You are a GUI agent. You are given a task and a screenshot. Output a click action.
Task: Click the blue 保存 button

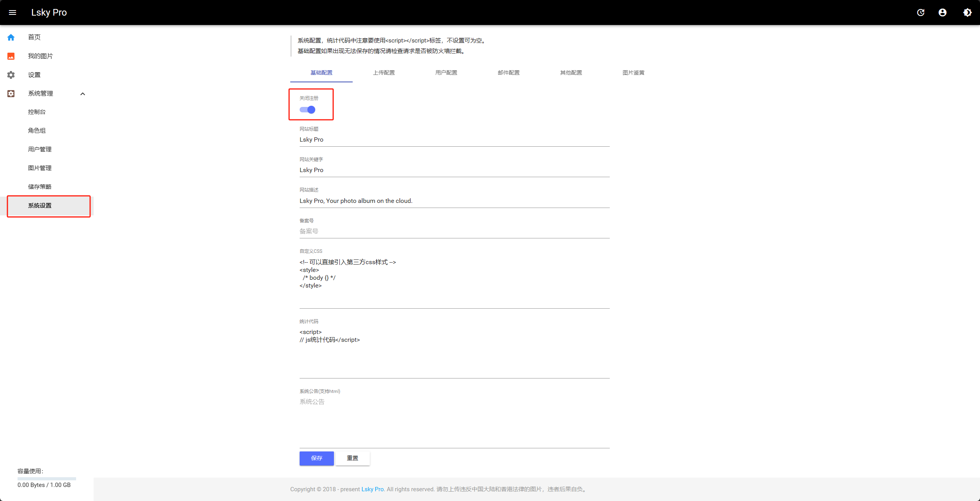317,458
